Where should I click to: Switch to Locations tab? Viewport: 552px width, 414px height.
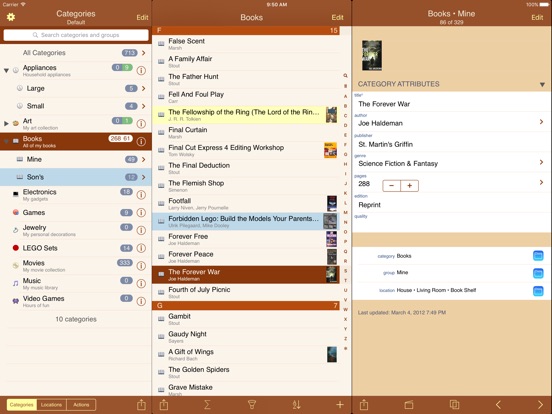point(51,405)
